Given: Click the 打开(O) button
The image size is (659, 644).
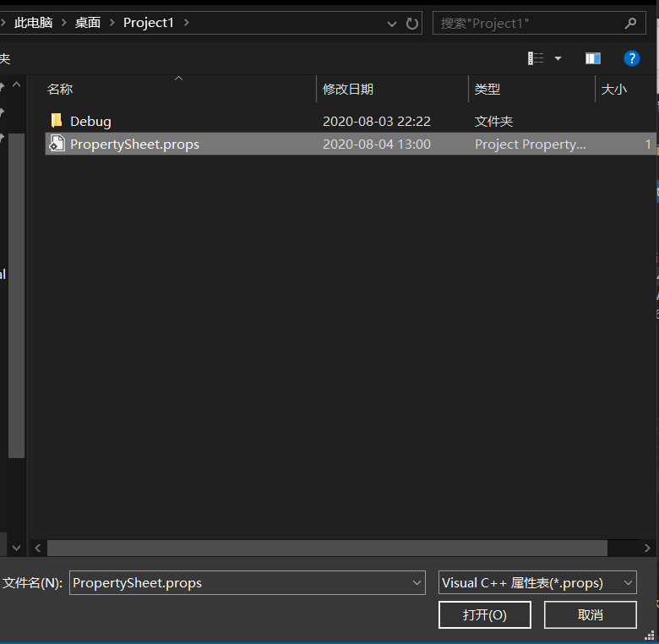Looking at the screenshot, I should tap(485, 615).
